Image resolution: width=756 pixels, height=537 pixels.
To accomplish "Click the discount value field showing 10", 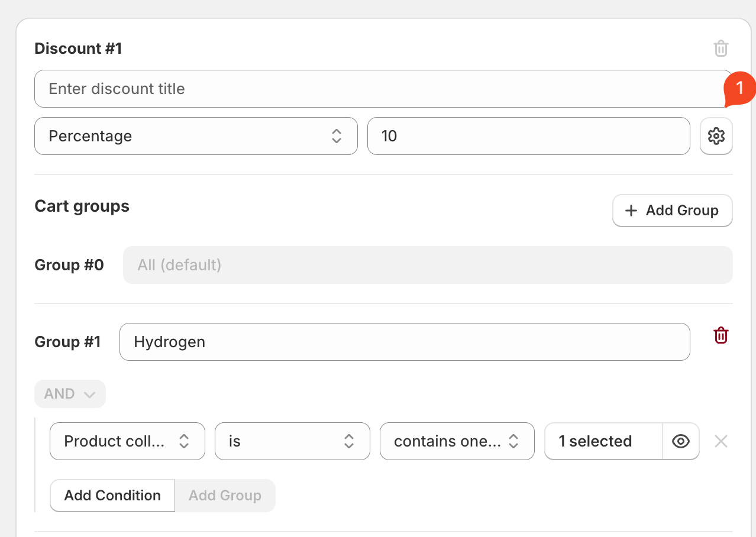I will pos(528,136).
